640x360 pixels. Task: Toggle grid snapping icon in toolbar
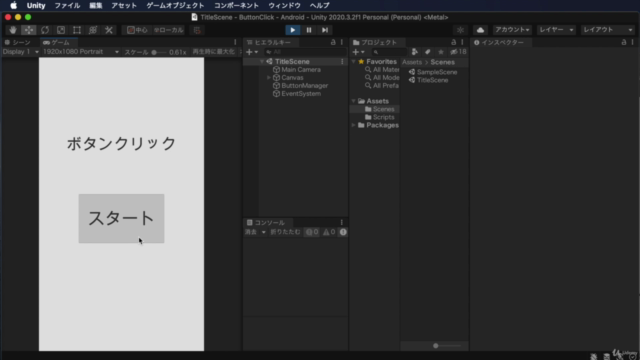(x=197, y=30)
